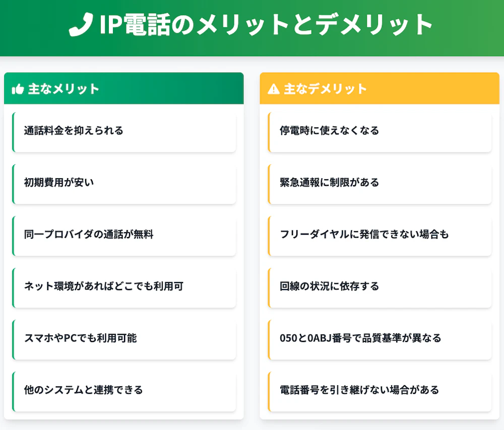Click the green accent bar on 通話料金を抑えられる
This screenshot has height=430, width=504.
click(x=13, y=131)
